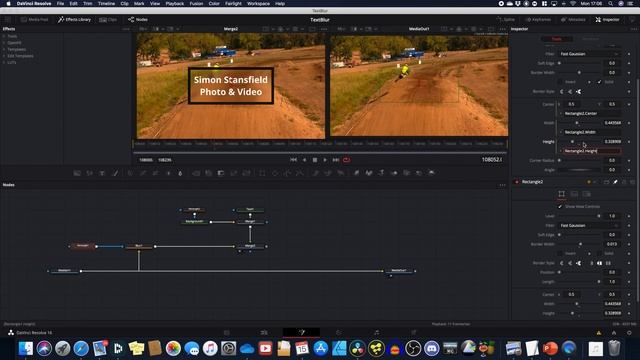Screen dimensions: 640x360
Task: Add a Background node from the toolbar
Action: point(77,173)
